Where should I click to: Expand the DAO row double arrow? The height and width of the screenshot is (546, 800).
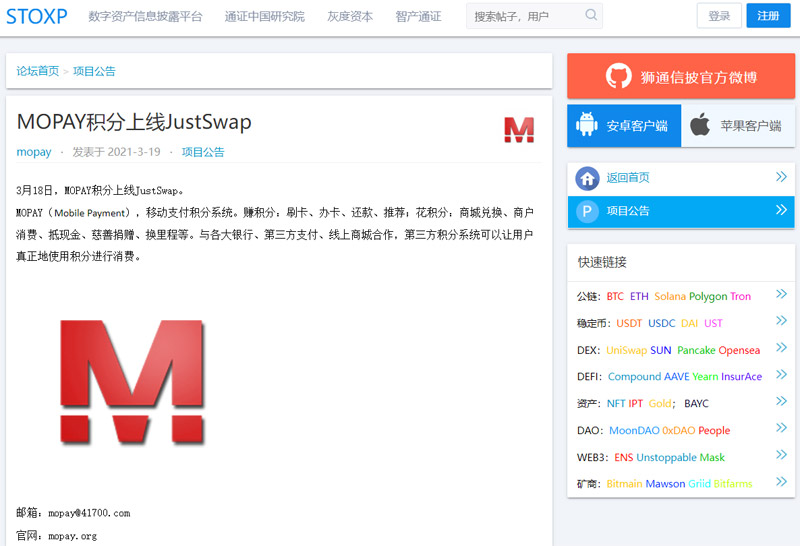pos(781,428)
